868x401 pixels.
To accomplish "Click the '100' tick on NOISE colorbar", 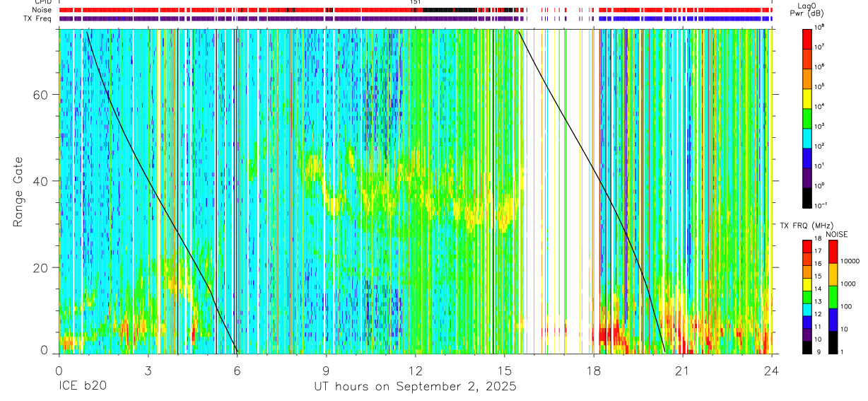I will coord(848,306).
